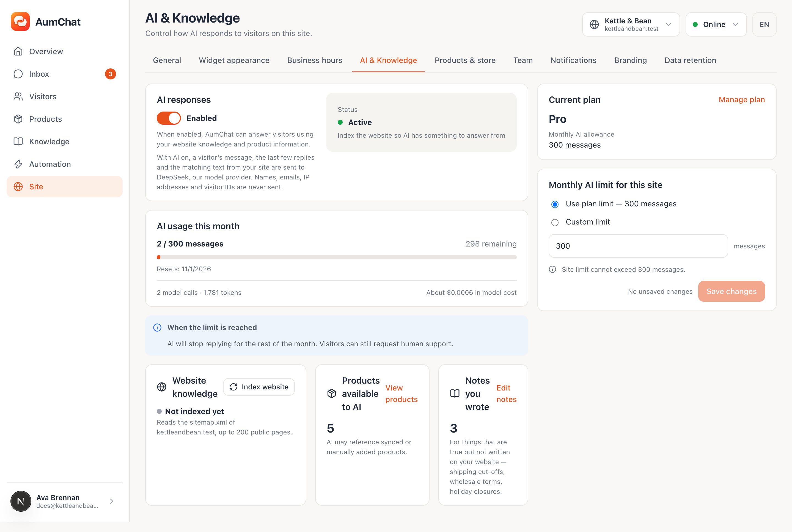
Task: Open the Data retention tab
Action: [x=690, y=60]
